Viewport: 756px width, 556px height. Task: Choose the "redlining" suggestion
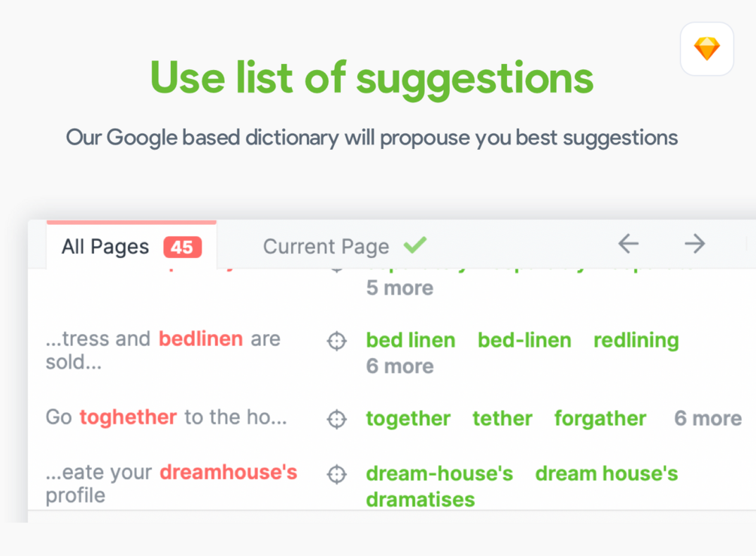[636, 340]
